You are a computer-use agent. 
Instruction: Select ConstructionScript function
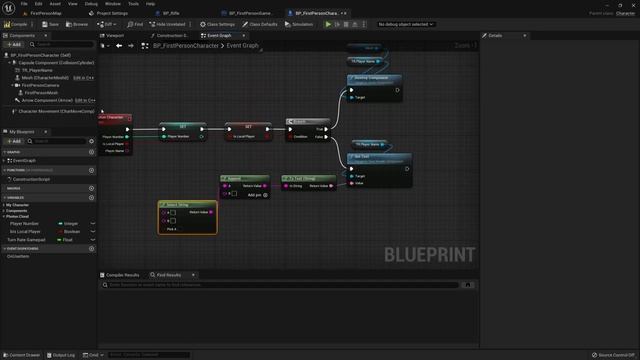[31, 179]
